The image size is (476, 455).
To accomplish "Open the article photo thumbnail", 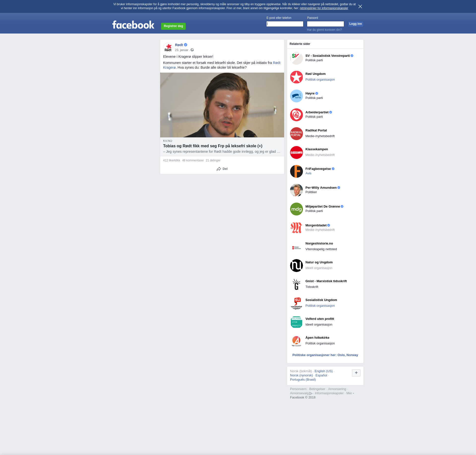I will 222,105.
